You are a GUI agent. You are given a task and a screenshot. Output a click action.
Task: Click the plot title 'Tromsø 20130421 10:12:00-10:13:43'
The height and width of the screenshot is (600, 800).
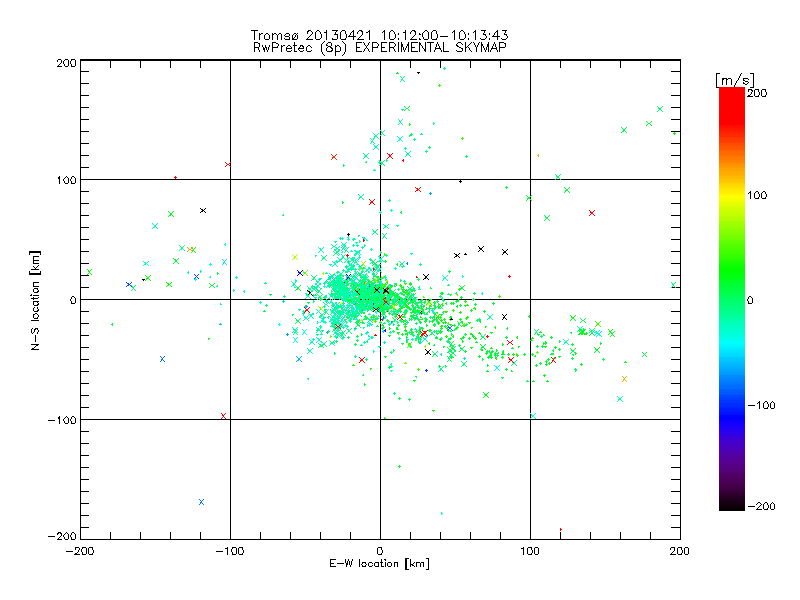pyautogui.click(x=379, y=35)
